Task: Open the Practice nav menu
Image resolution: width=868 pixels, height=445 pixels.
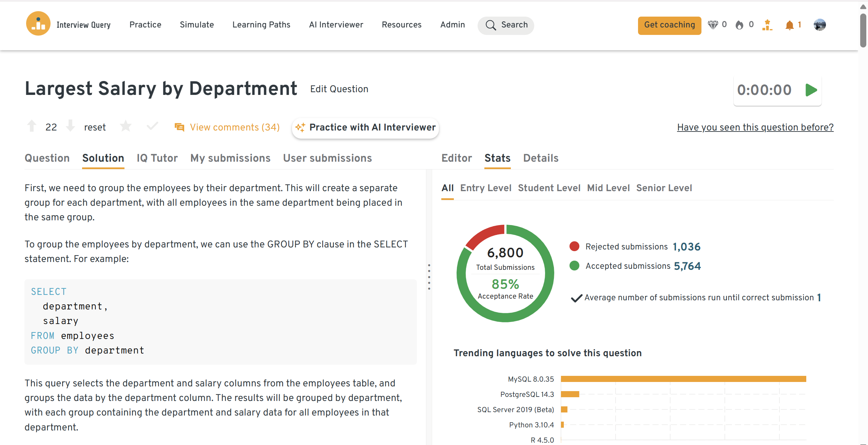Action: click(x=145, y=25)
